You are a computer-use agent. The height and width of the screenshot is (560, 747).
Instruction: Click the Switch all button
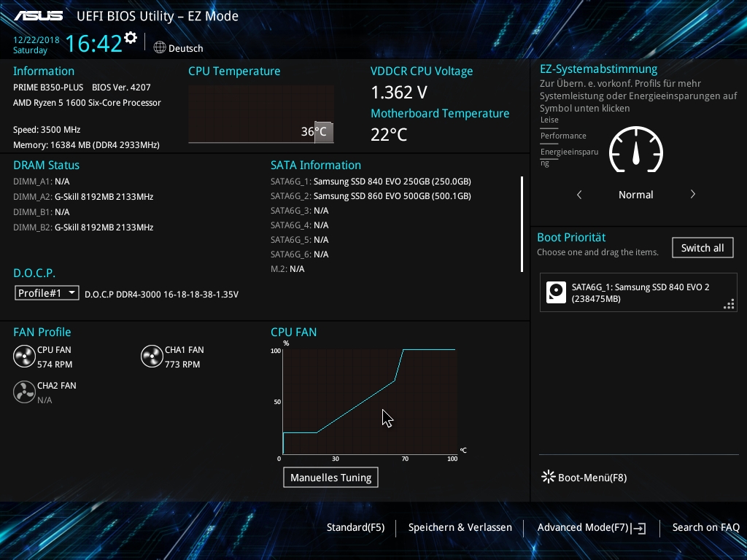703,248
